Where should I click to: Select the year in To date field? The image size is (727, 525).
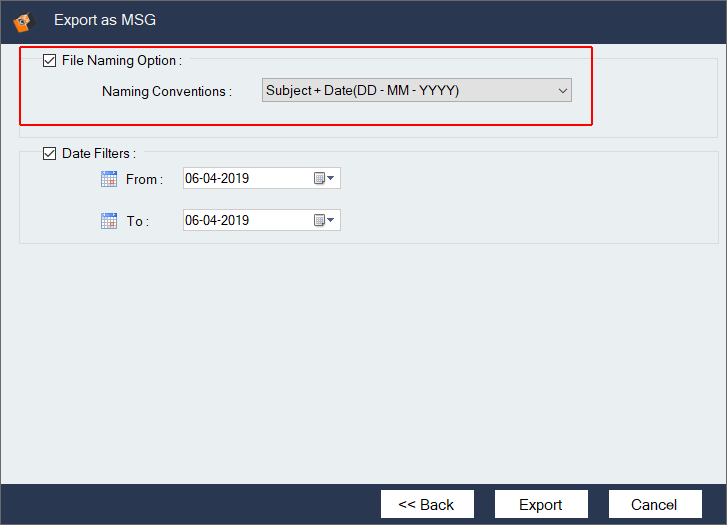[236, 220]
